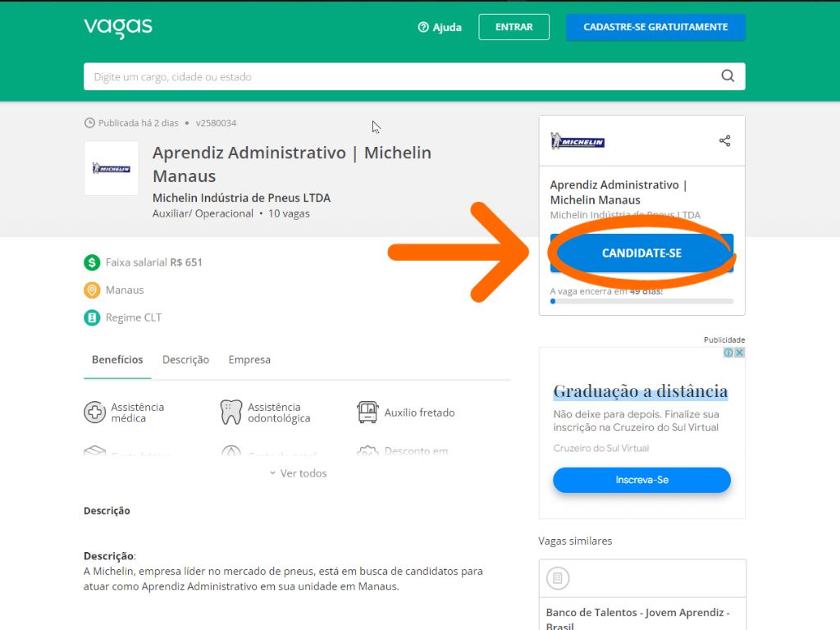This screenshot has height=630, width=840.
Task: Click the similar job company placeholder icon
Action: click(558, 578)
